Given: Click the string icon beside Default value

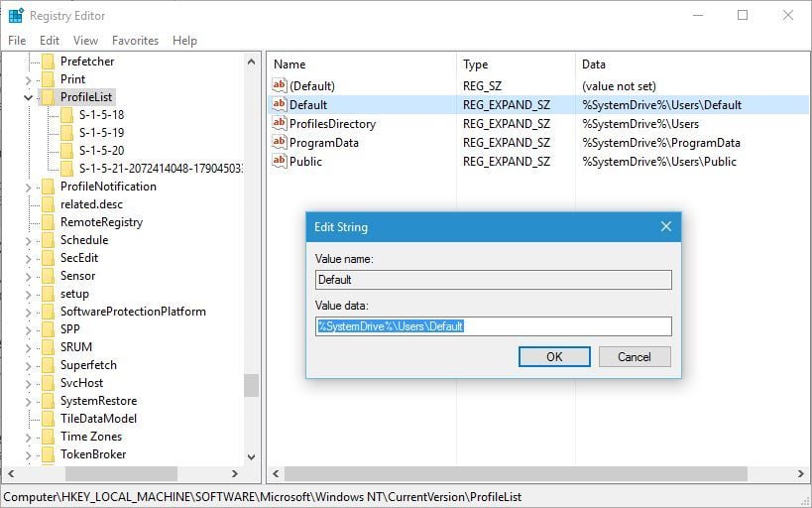Looking at the screenshot, I should [280, 104].
